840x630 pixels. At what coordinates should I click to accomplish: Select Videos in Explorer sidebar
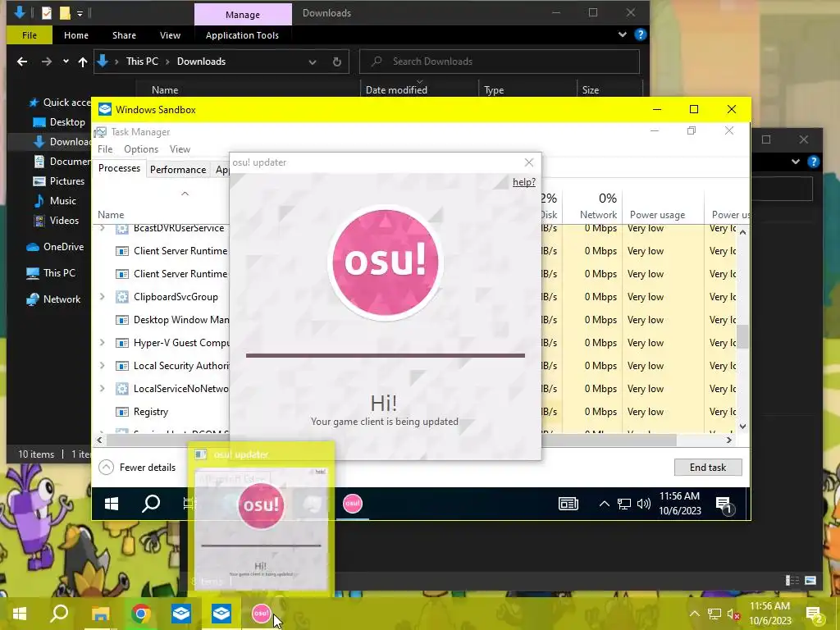[x=64, y=221]
